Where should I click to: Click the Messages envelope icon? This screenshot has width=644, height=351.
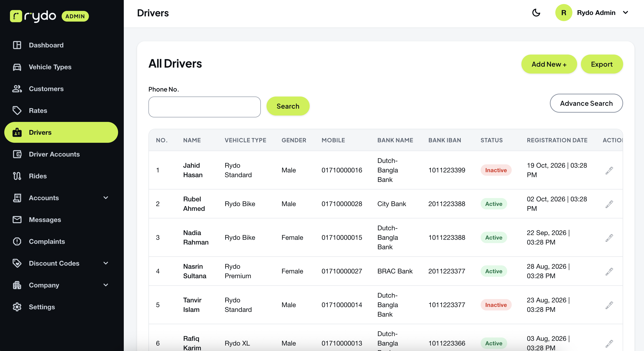(17, 220)
